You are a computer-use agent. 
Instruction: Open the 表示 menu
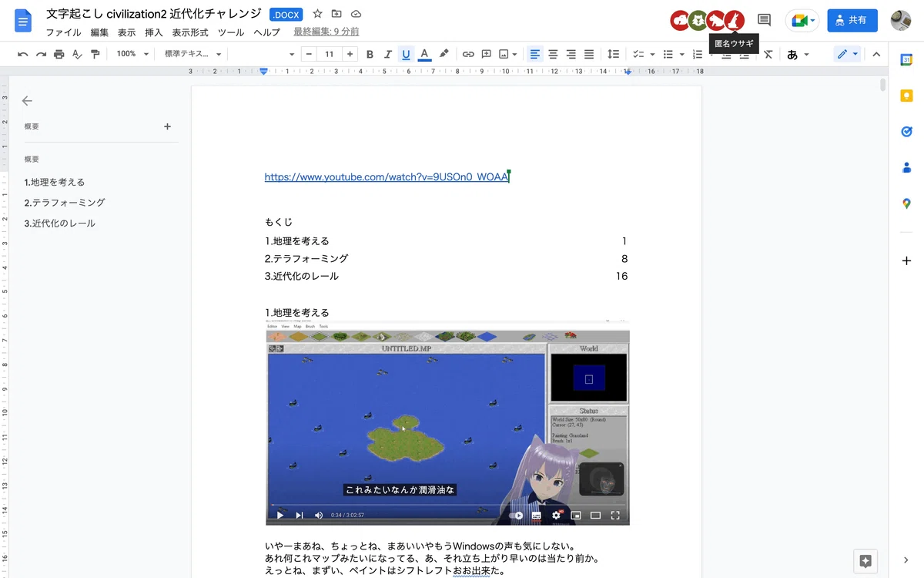tap(127, 32)
